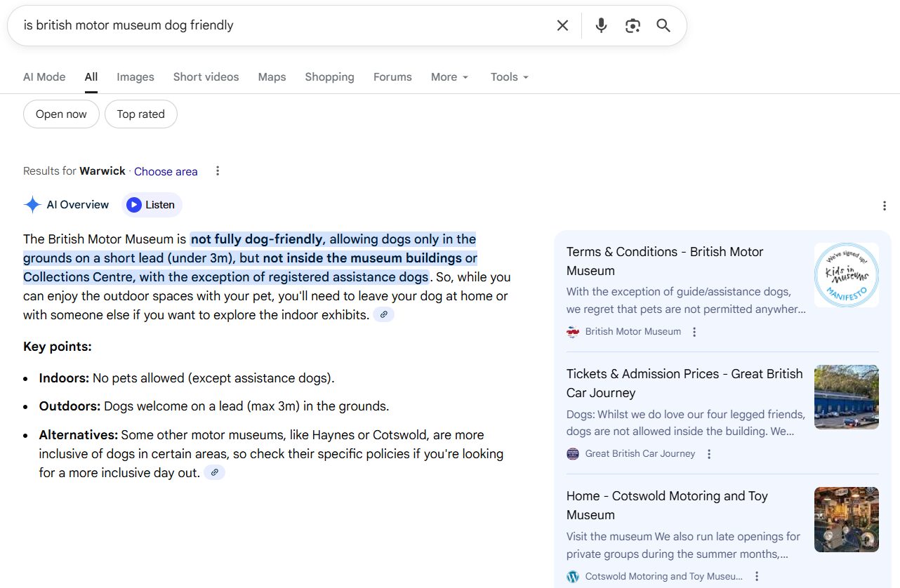The image size is (900, 588).
Task: Click the Great British Car Journey building thumbnail
Action: (847, 397)
